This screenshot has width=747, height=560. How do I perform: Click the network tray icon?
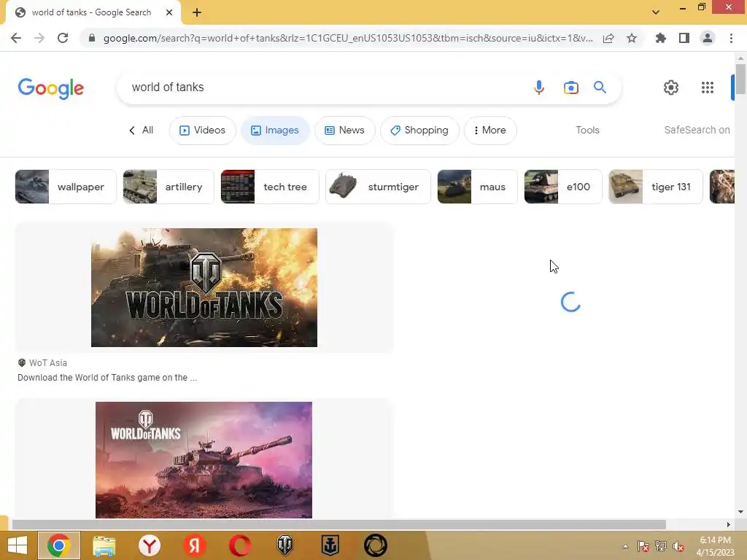[661, 546]
